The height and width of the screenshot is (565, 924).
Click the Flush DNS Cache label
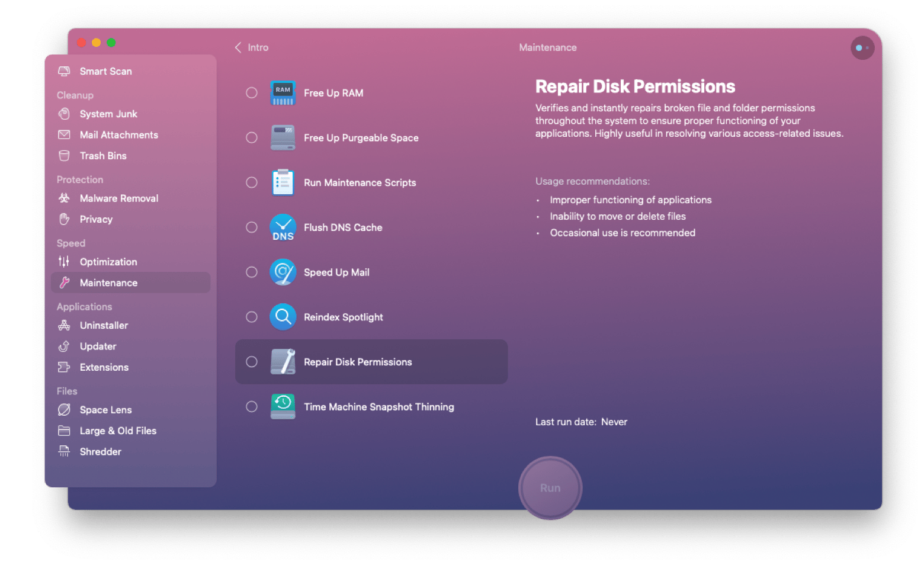click(x=343, y=227)
